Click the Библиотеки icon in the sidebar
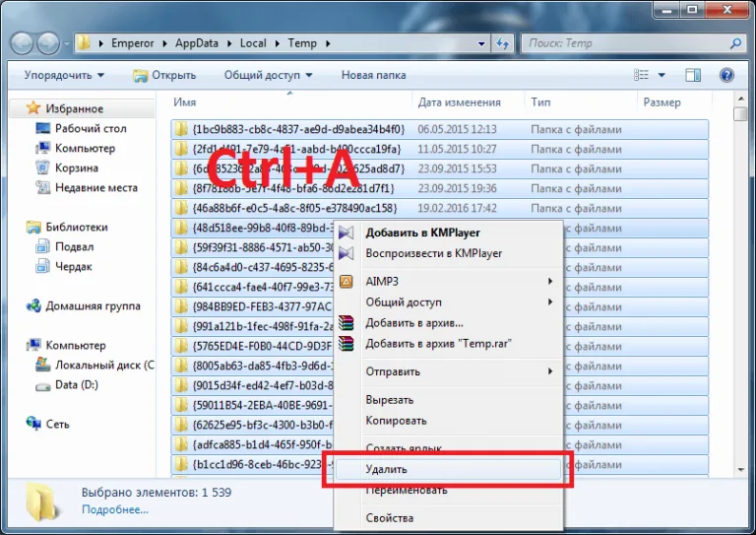The width and height of the screenshot is (756, 535). pos(33,227)
